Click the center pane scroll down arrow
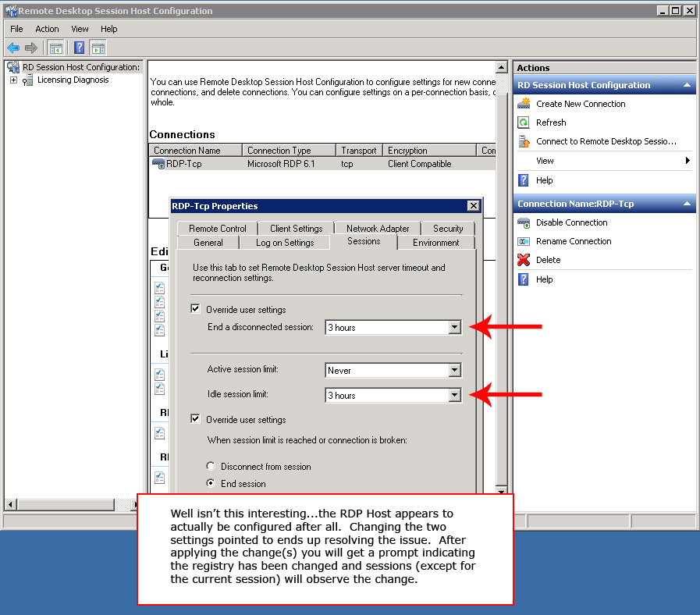Image resolution: width=700 pixels, height=615 pixels. click(x=501, y=490)
